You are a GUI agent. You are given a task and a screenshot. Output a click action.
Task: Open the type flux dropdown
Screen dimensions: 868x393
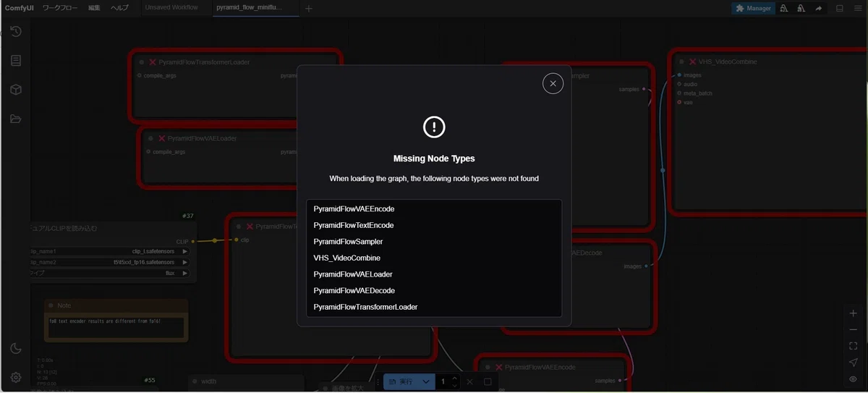tap(110, 273)
